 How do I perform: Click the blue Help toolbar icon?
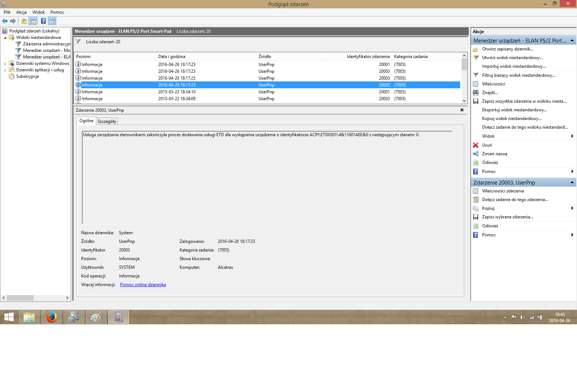click(x=43, y=21)
